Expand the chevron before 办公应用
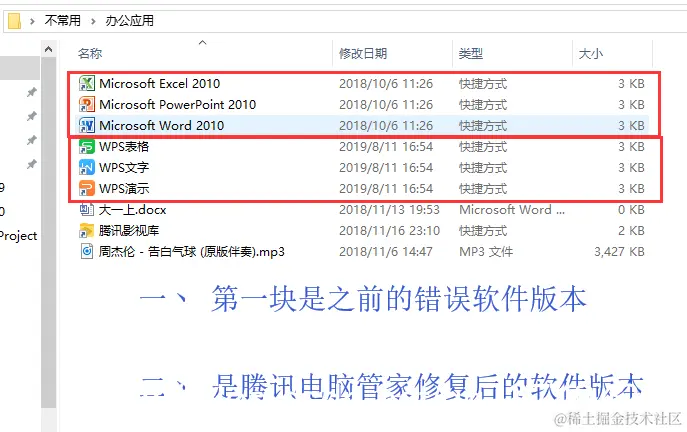This screenshot has width=687, height=432. click(x=93, y=21)
